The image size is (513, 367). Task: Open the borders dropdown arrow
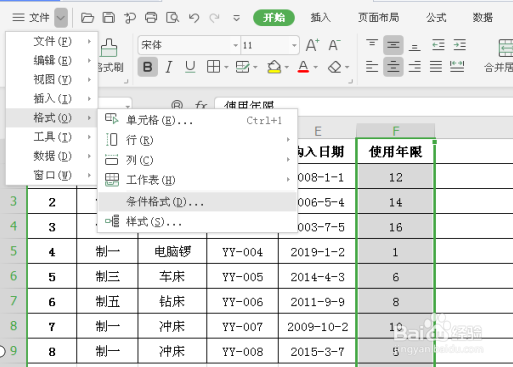coord(226,67)
